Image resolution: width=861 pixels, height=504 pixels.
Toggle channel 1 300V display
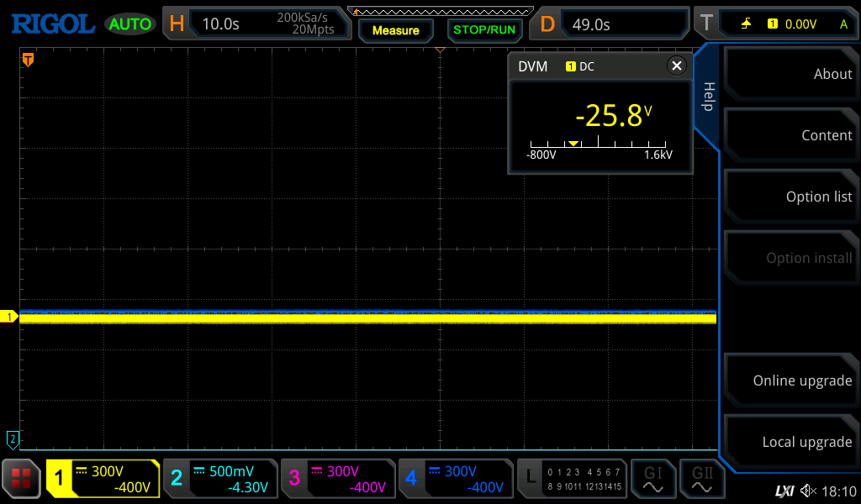tap(103, 479)
